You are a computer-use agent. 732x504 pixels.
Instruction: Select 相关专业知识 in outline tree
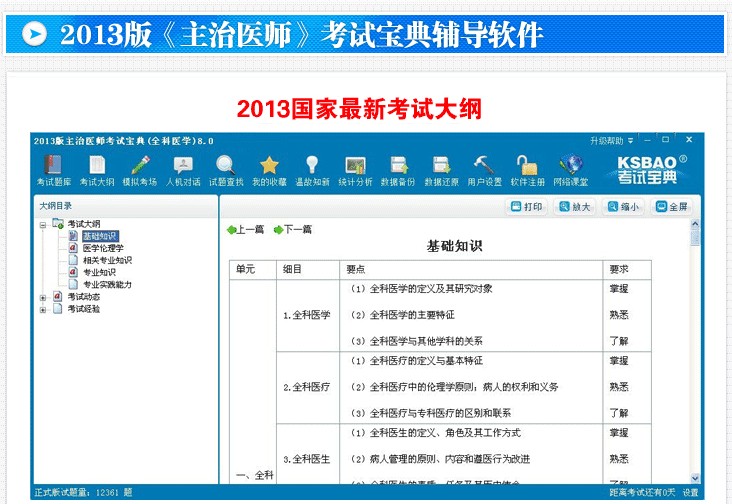[x=107, y=260]
